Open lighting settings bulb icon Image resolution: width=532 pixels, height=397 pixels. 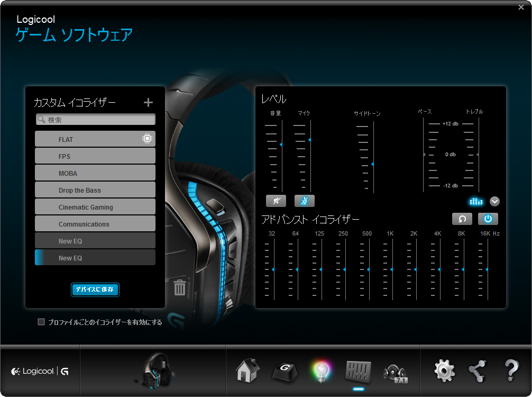click(x=321, y=372)
